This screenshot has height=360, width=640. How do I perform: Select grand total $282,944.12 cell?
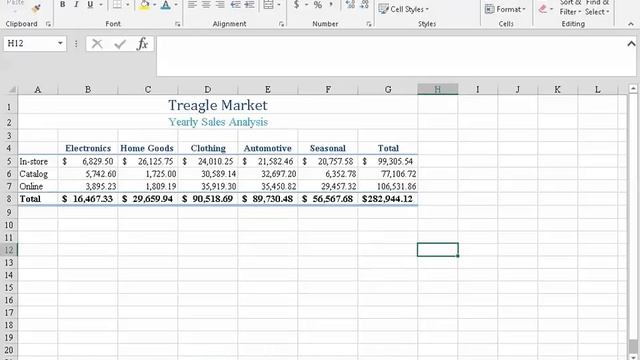[x=388, y=199]
